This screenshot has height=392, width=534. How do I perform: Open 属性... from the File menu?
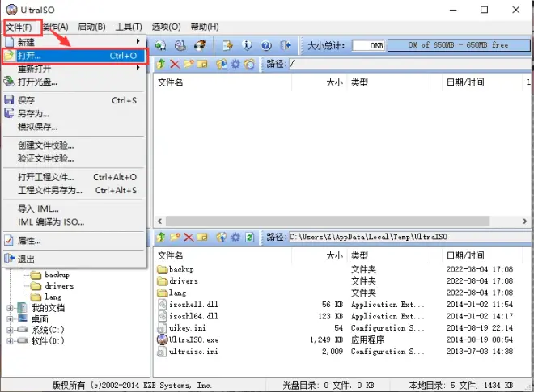click(74, 241)
